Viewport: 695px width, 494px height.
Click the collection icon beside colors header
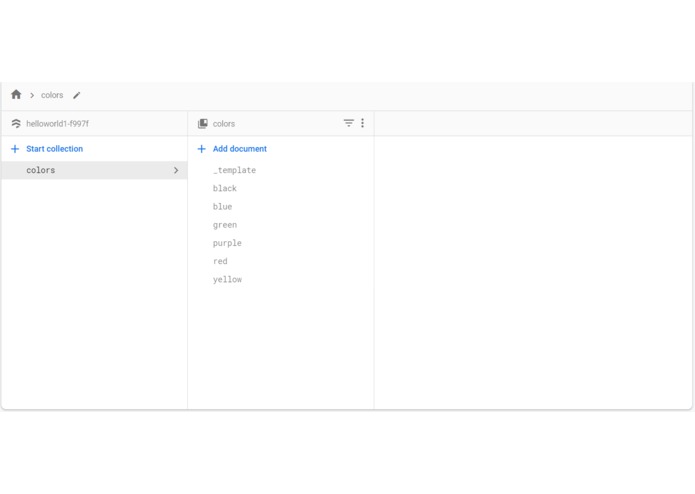click(203, 124)
